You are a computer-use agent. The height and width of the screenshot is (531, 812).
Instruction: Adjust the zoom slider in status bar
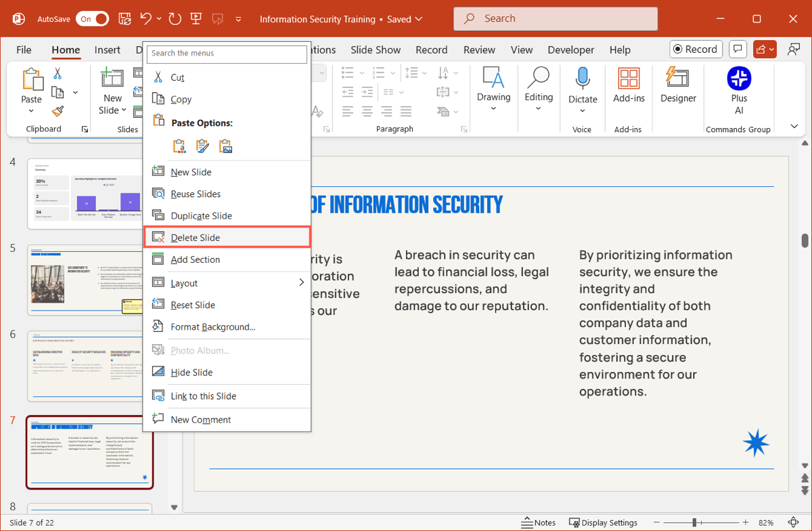coord(695,522)
